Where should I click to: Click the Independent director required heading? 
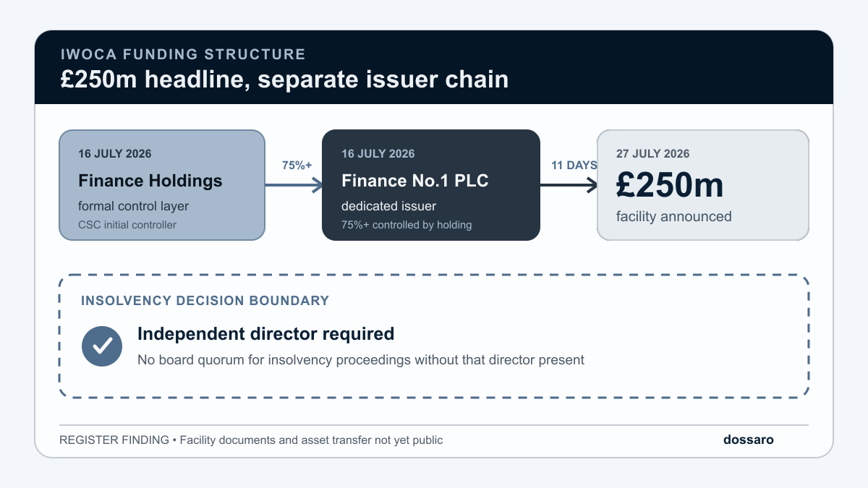(265, 333)
